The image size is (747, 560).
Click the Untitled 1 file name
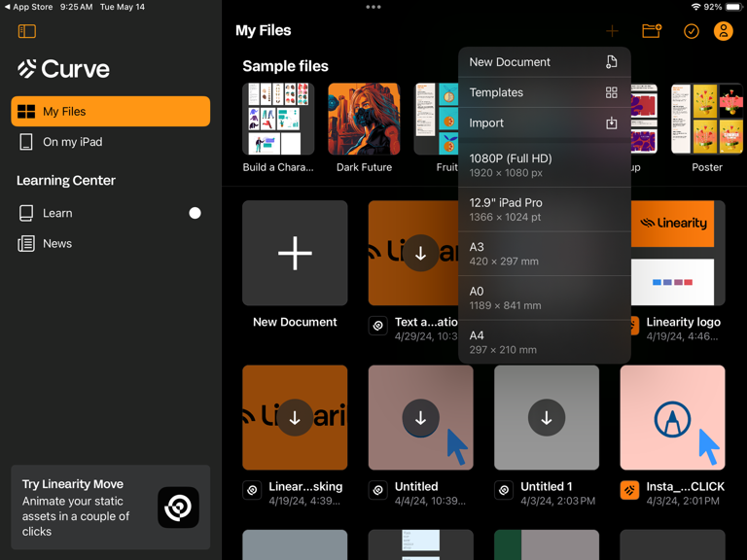546,486
